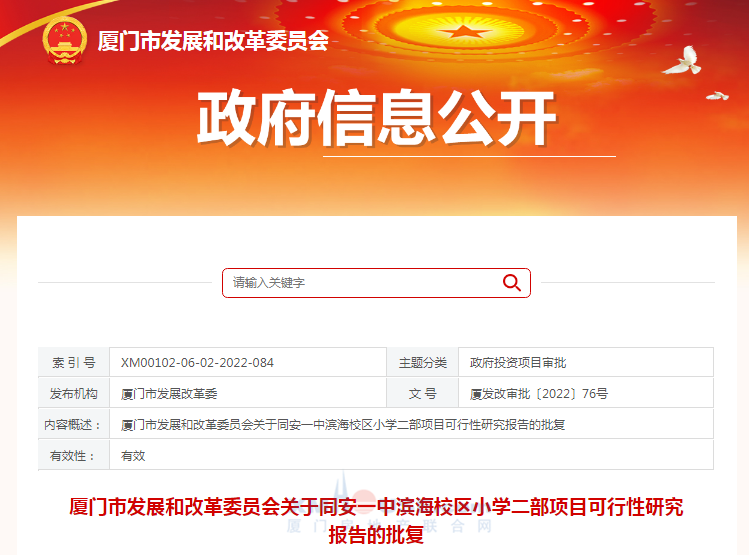Click the golden star emblem in banner

(462, 32)
